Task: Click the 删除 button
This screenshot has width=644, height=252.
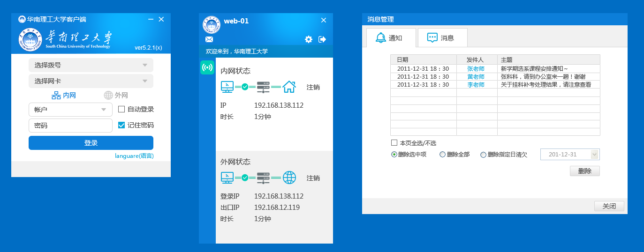Action: click(x=585, y=171)
